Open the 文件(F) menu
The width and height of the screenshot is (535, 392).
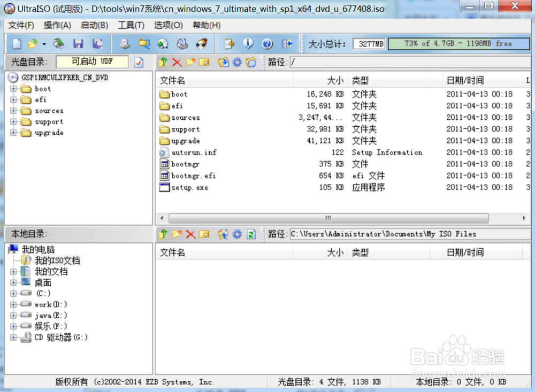(x=21, y=25)
